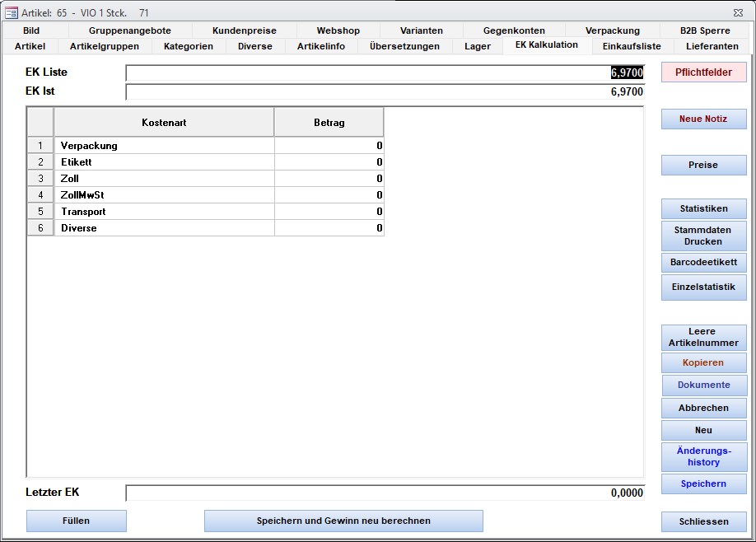This screenshot has width=756, height=542.
Task: Open Preise via the side button
Action: 703,165
